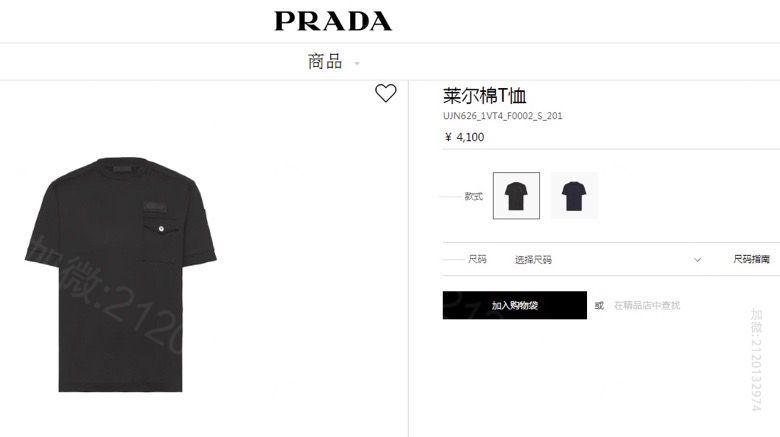Click the large black T-shirt product image
Screen dimensions: 780x437
[x=120, y=274]
